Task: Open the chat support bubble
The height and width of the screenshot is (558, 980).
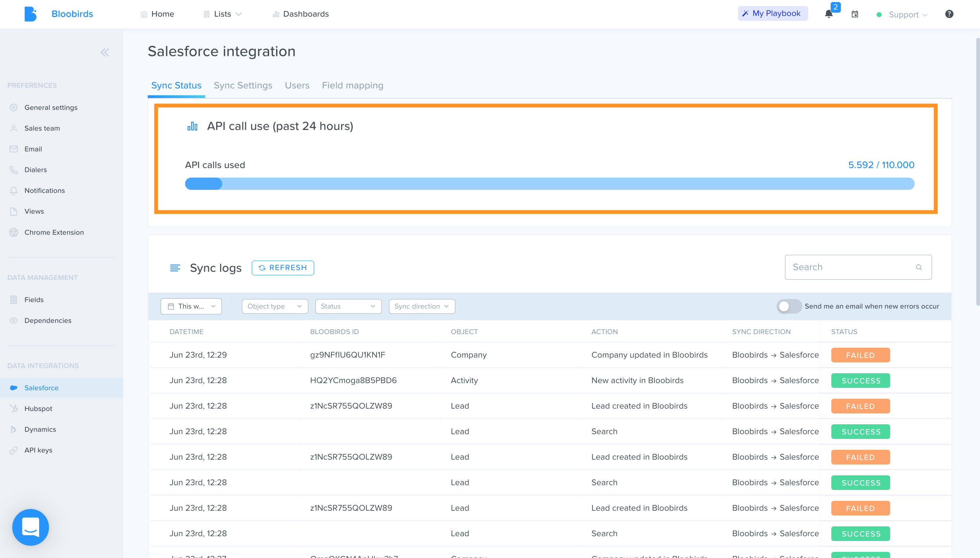Action: point(31,527)
